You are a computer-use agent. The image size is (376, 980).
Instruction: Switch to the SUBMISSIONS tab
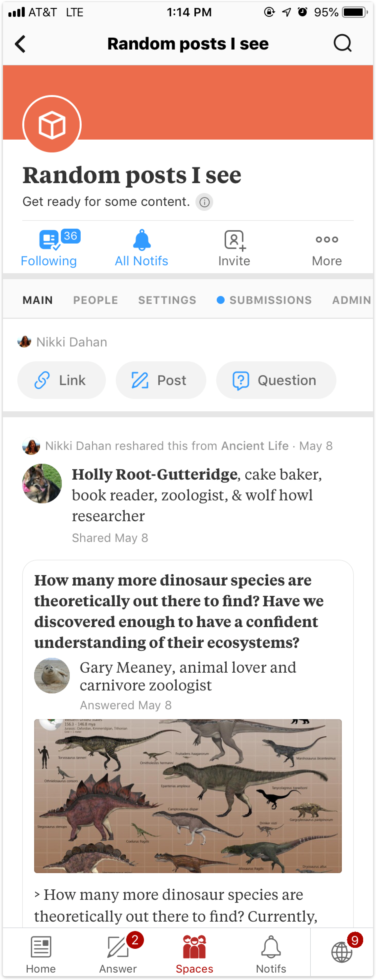(x=270, y=300)
